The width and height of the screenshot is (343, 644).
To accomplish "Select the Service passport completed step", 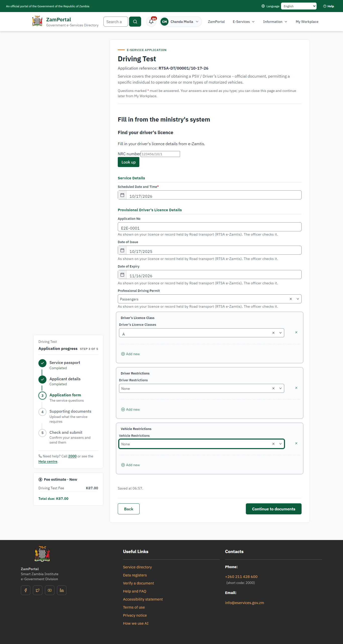I will click(65, 365).
